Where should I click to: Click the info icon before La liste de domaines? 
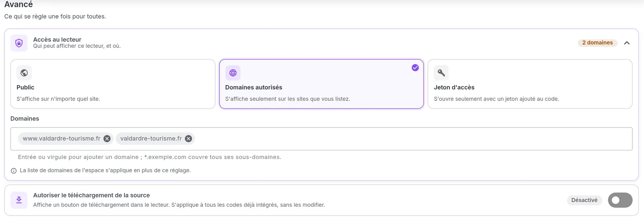[14, 171]
